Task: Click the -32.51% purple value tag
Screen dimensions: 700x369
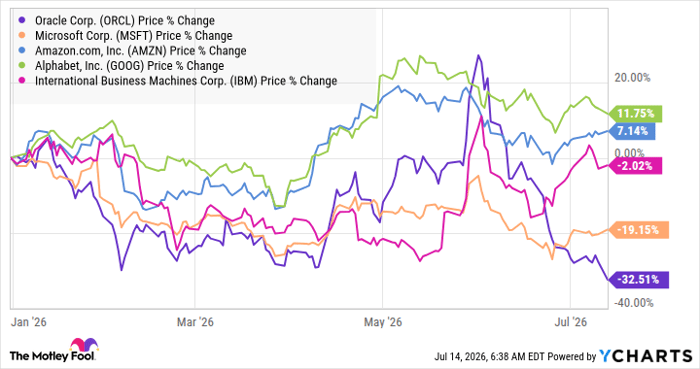Action: pyautogui.click(x=638, y=280)
